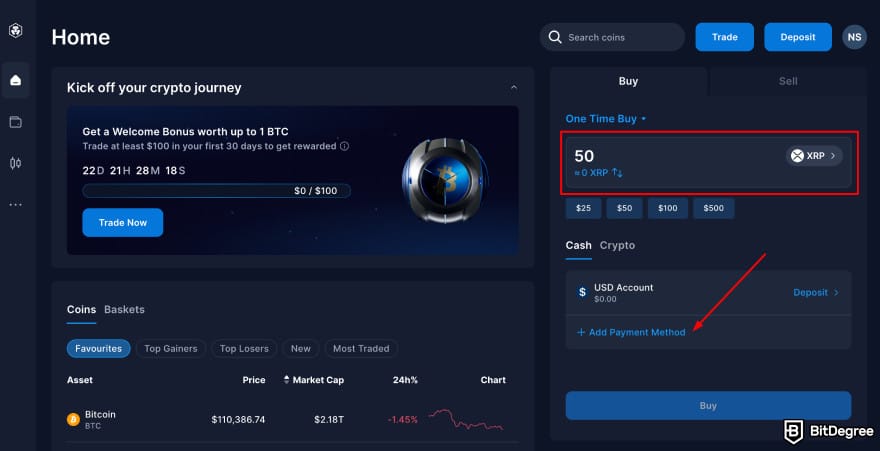
Task: Switch to the Buy tab
Action: click(628, 81)
